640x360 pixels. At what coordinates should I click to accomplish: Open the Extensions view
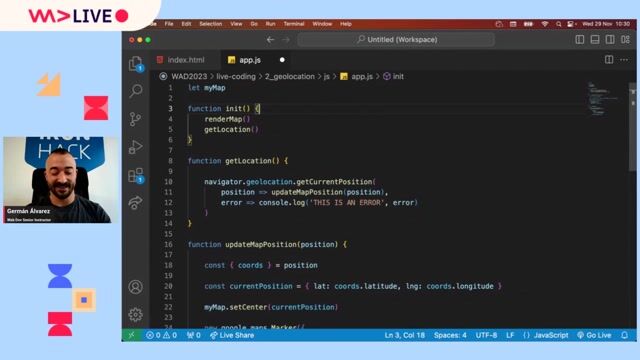136,175
